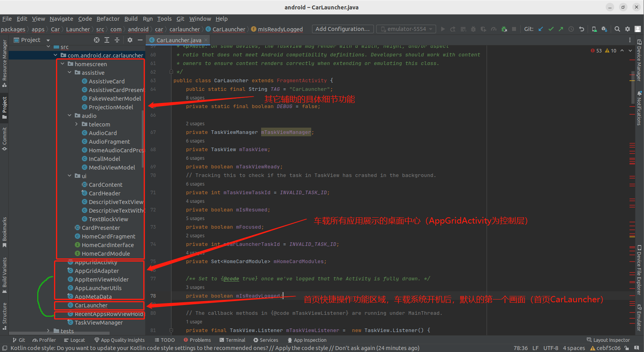644x352 pixels.
Task: Click Git Push green arrow icon
Action: 561,29
